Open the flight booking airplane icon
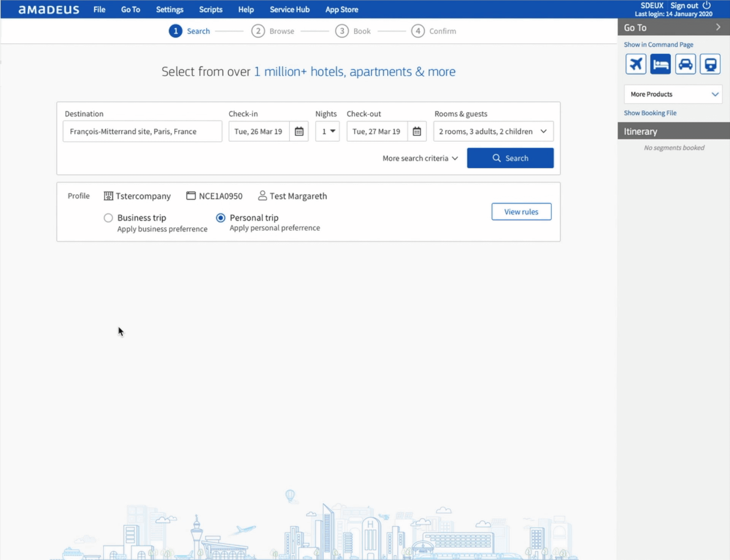This screenshot has height=560, width=730. point(636,64)
